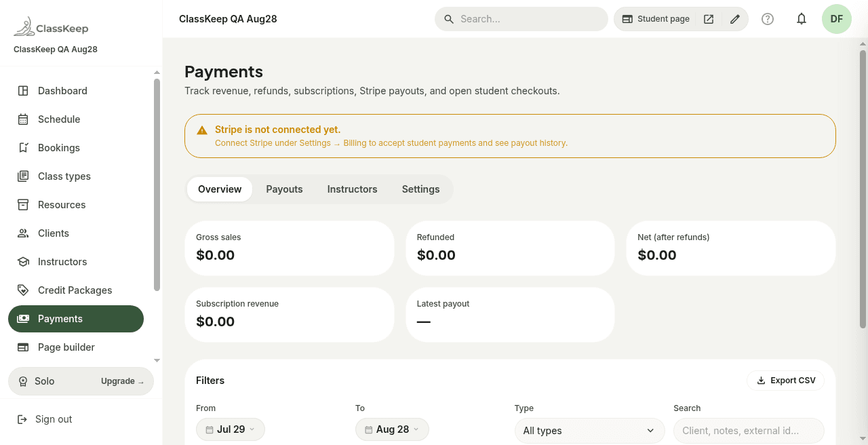The image size is (868, 445).
Task: Go to Schedule in sidebar
Action: click(76, 119)
